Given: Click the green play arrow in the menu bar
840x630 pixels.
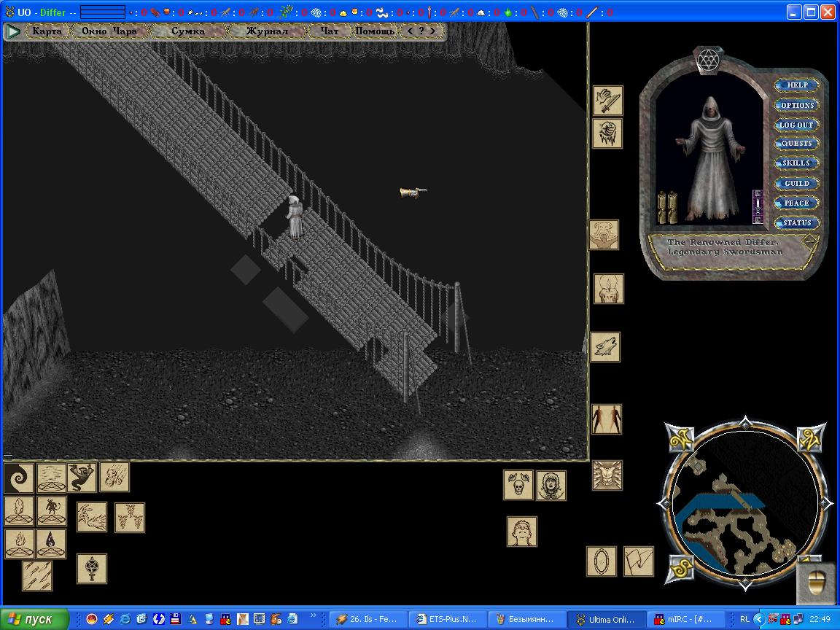Looking at the screenshot, I should tap(13, 31).
